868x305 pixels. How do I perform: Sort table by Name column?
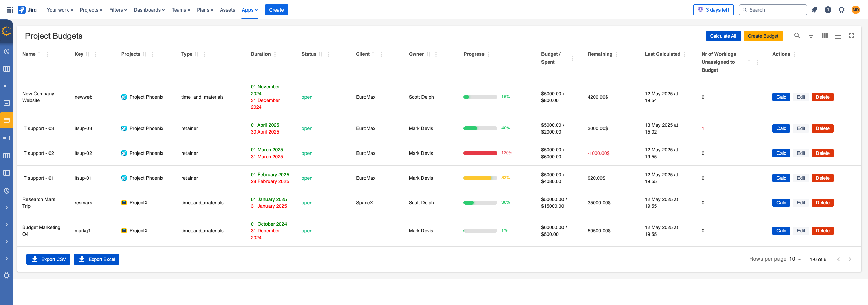[40, 54]
